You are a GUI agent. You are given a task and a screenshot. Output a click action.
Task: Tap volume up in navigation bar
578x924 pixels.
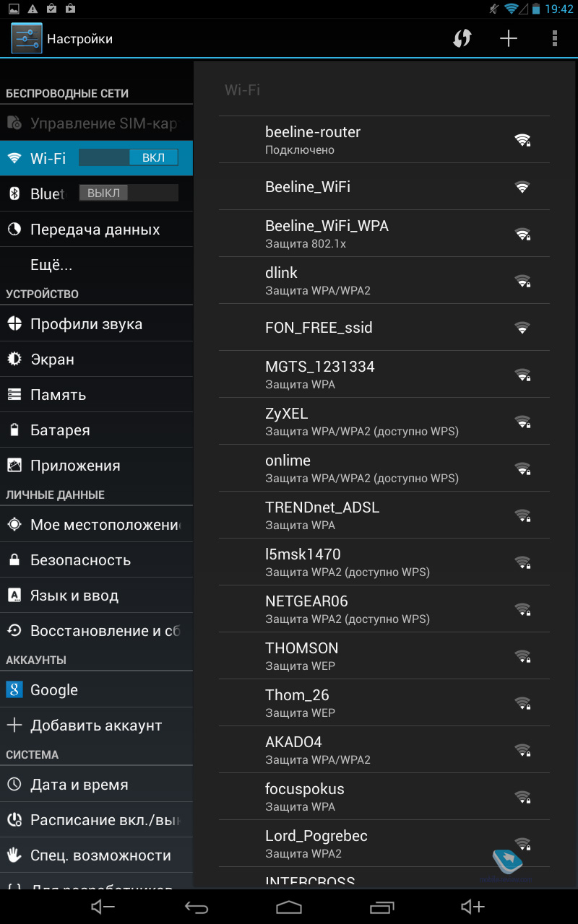[x=473, y=907]
